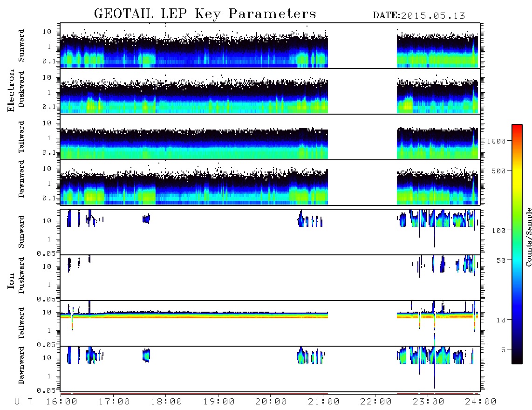The image size is (532, 410).
Task: Click the 21:00 time tick label
Action: click(324, 402)
